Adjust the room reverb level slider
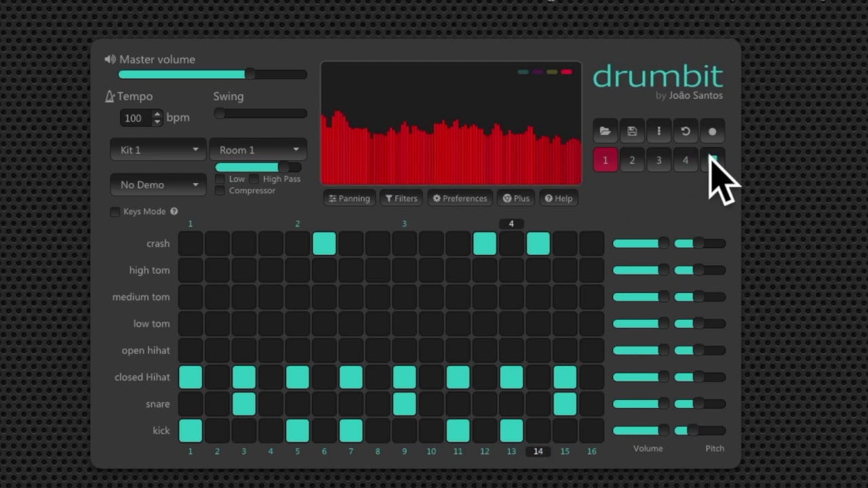This screenshot has height=488, width=868. [x=258, y=167]
